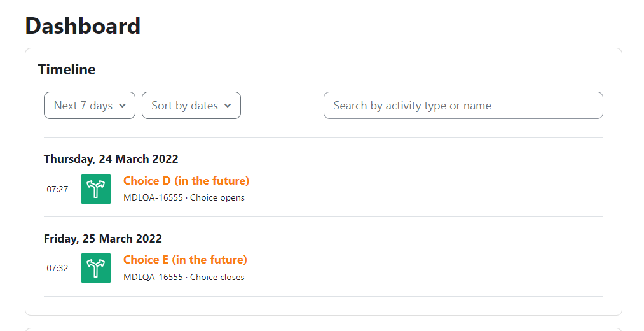Click the Timeline block heading
Screen dimensions: 644x331
[x=67, y=69]
